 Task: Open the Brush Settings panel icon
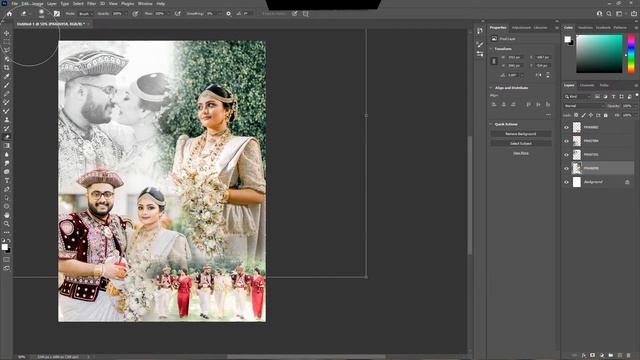57,13
